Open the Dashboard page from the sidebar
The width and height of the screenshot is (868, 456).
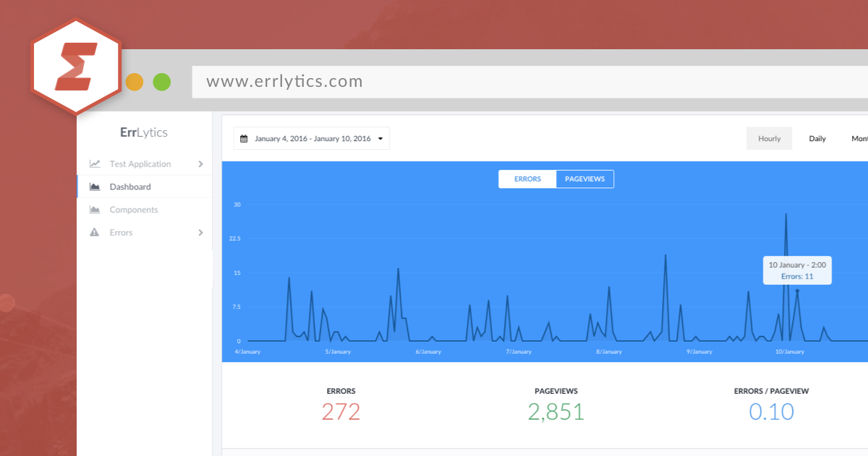130,186
